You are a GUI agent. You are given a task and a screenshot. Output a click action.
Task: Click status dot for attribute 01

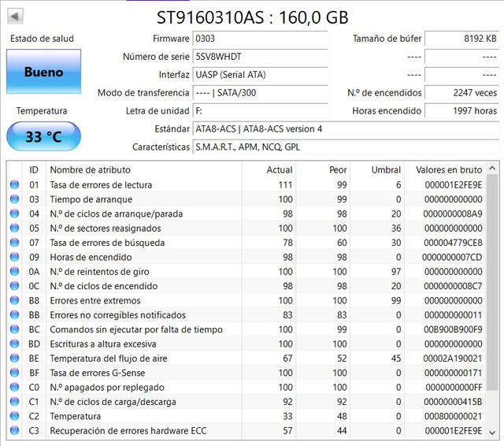click(14, 184)
